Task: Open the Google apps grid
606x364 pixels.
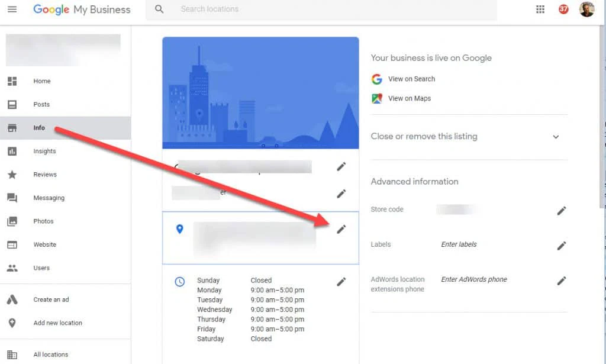Action: [x=540, y=9]
